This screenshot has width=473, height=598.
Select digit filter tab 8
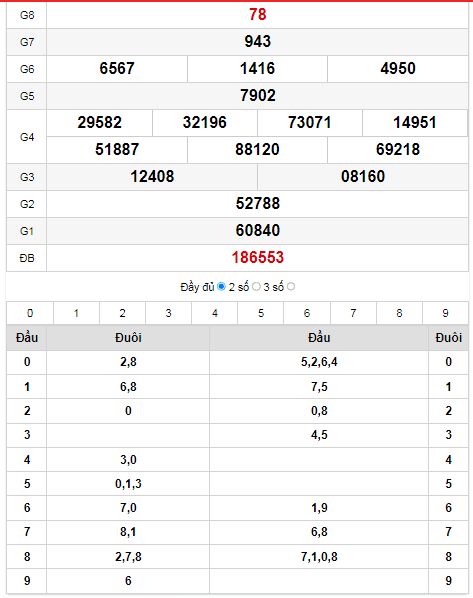pyautogui.click(x=399, y=313)
